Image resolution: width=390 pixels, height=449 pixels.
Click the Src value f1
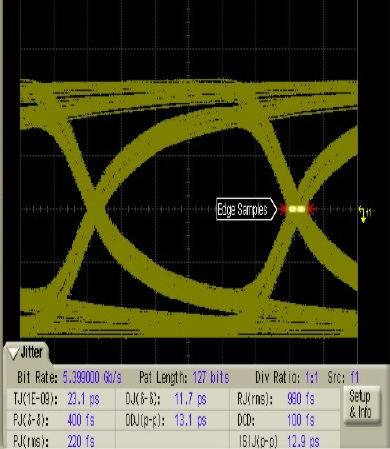click(354, 378)
